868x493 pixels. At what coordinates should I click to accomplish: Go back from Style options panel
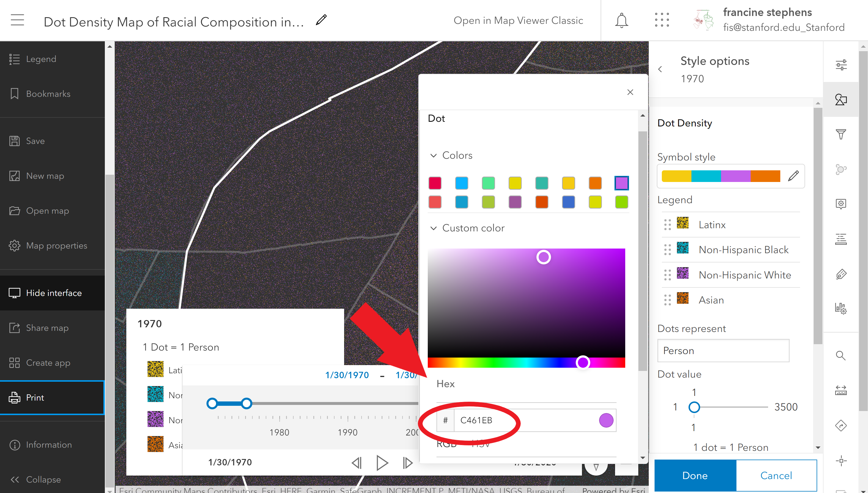(x=660, y=69)
